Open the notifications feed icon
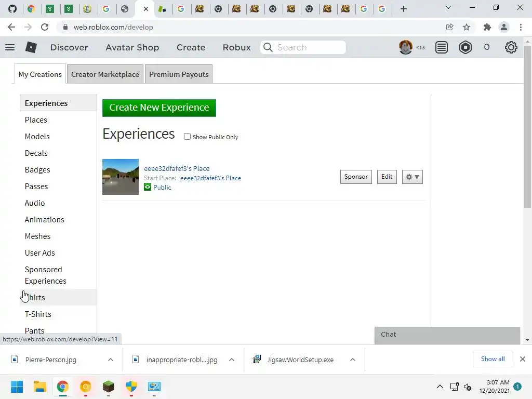Screen dimensions: 532x399 tap(442, 47)
